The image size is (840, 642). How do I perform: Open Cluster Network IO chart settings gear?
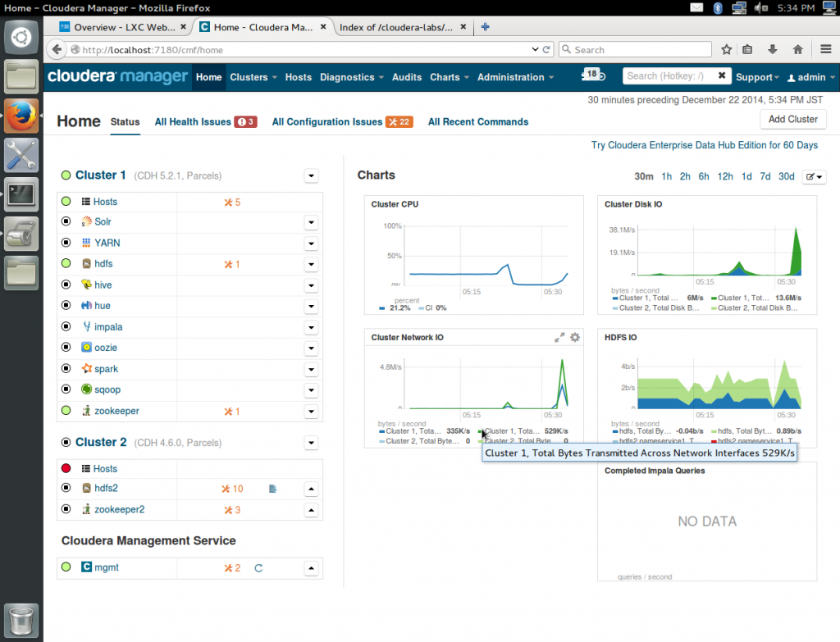[x=575, y=337]
